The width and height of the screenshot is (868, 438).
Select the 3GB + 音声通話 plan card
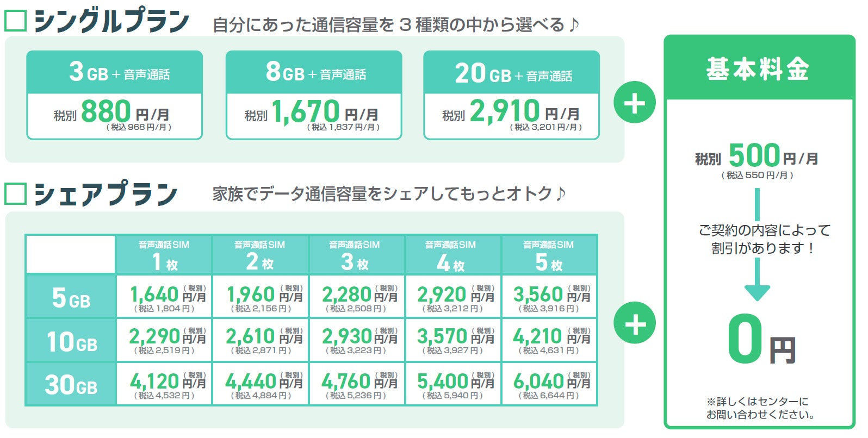[115, 96]
